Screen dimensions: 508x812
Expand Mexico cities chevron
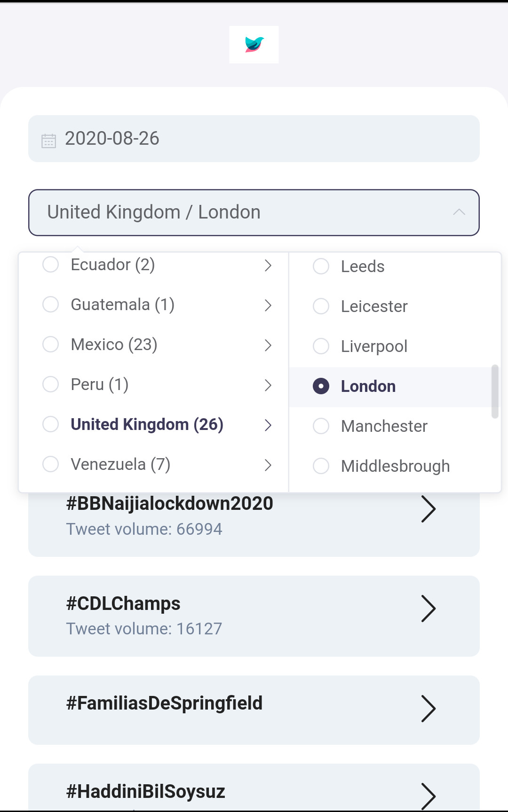[268, 345]
